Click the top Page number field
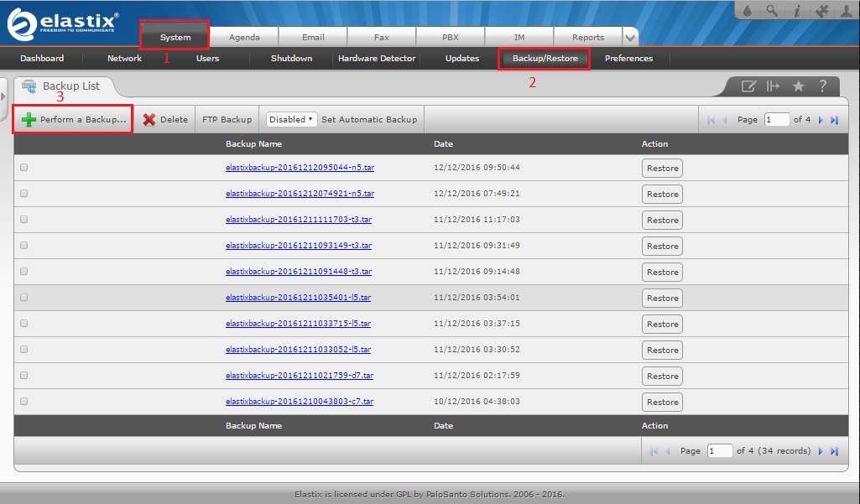This screenshot has width=860, height=504. (x=776, y=120)
